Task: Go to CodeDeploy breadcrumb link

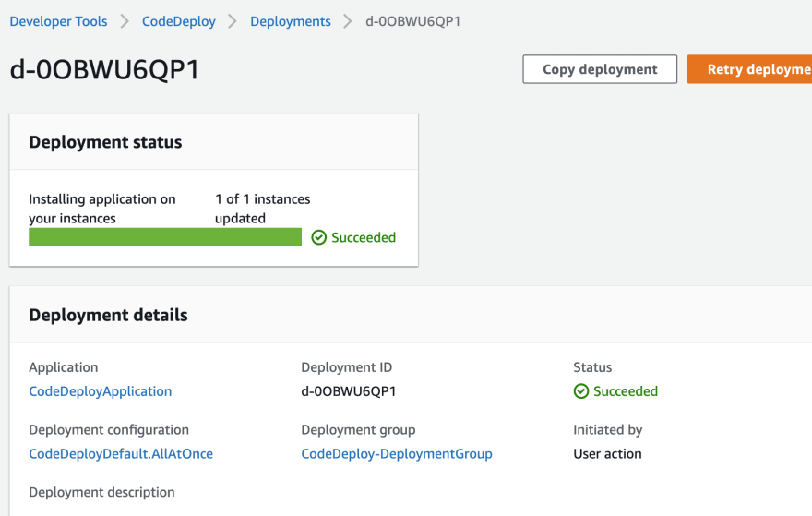Action: (x=179, y=21)
